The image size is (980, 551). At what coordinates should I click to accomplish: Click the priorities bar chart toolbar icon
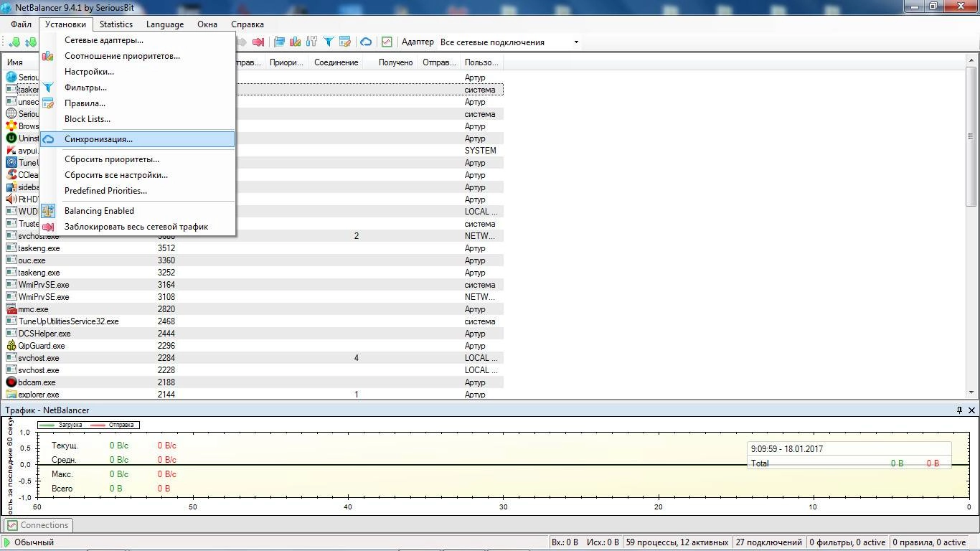[296, 42]
